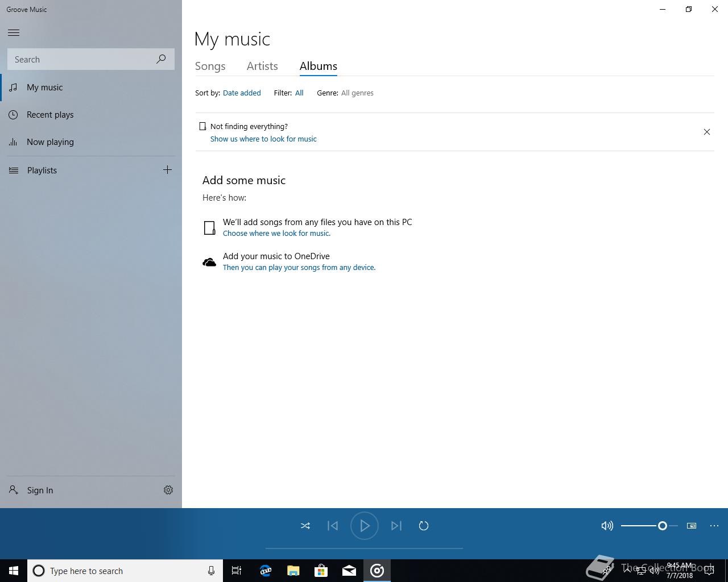Screen dimensions: 728x582
Task: Dismiss the Not finding everything banner
Action: [707, 132]
